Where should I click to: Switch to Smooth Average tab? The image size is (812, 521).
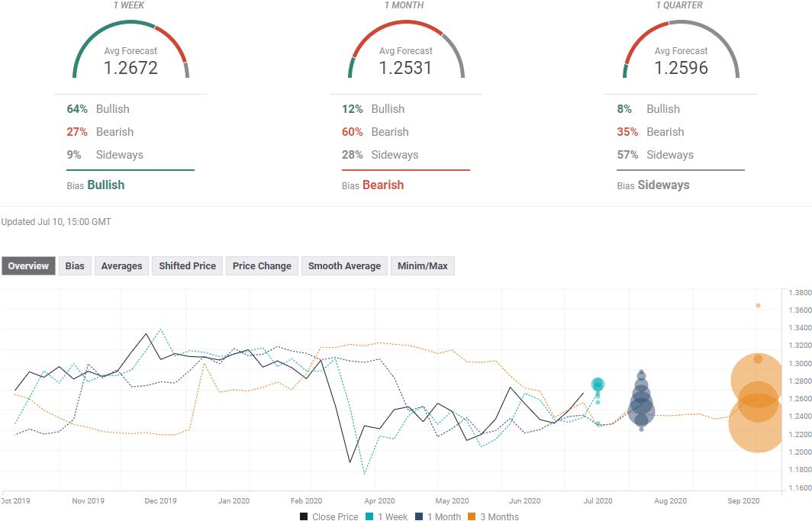tap(344, 266)
